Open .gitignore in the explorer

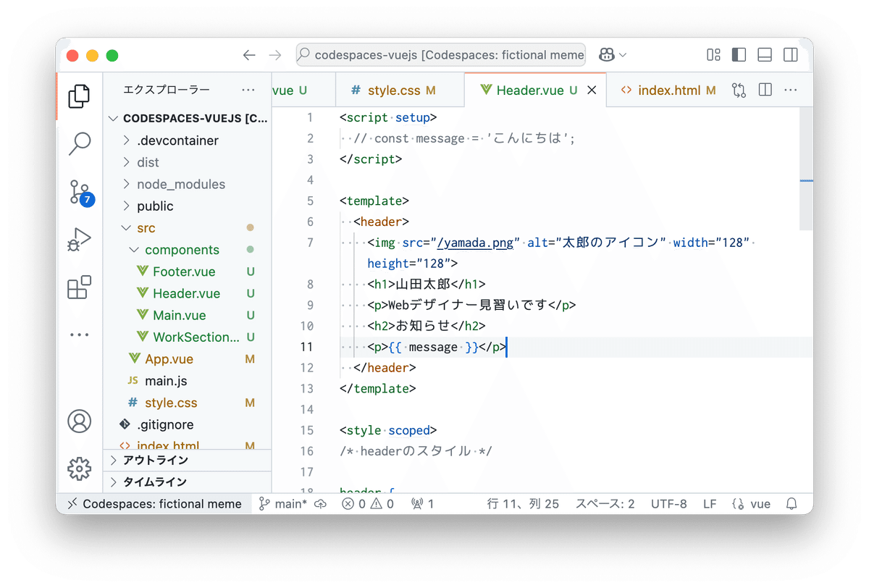[x=188, y=424]
